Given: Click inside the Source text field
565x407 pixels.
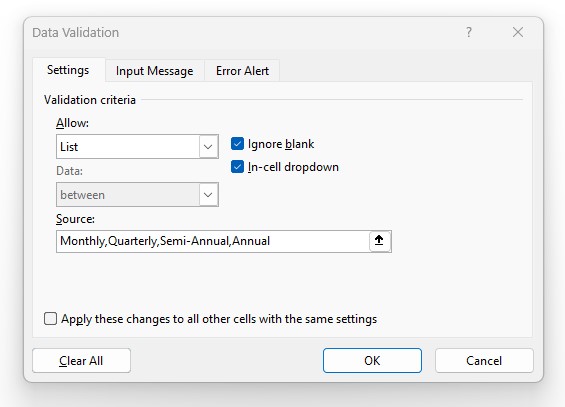Looking at the screenshot, I should tap(213, 241).
